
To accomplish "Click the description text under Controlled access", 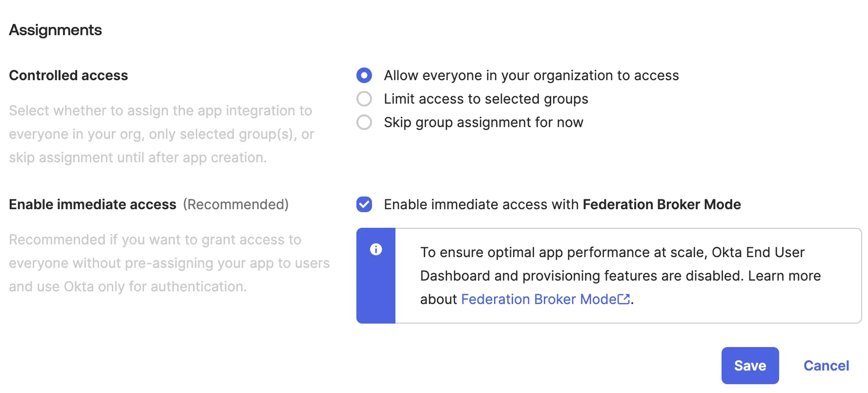I will (x=161, y=134).
